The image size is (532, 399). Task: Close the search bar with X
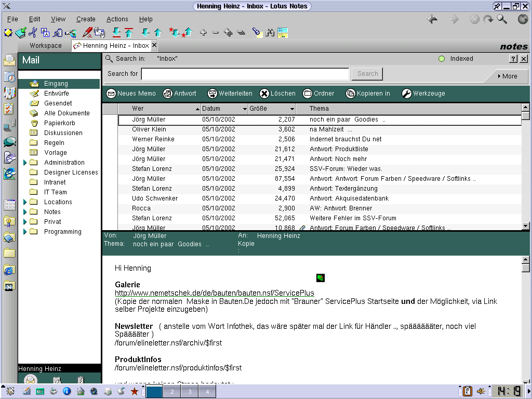pos(524,59)
